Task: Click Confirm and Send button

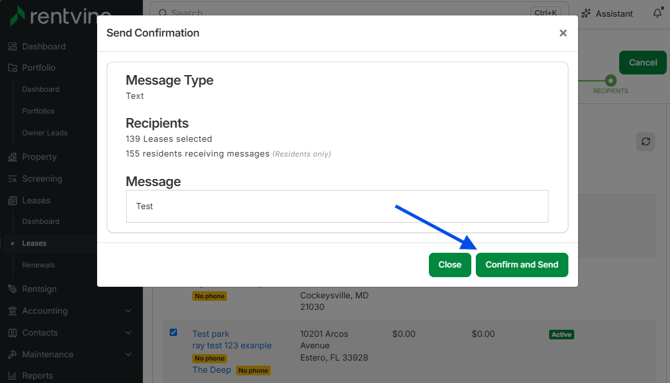Action: click(x=522, y=265)
